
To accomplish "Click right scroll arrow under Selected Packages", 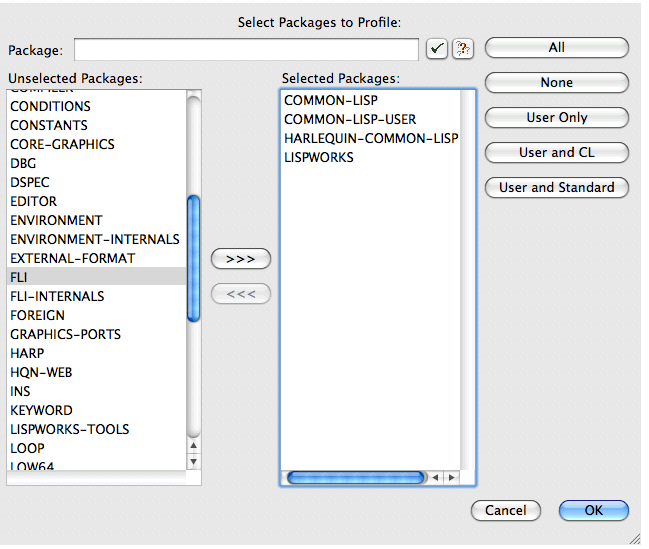I will pyautogui.click(x=452, y=478).
